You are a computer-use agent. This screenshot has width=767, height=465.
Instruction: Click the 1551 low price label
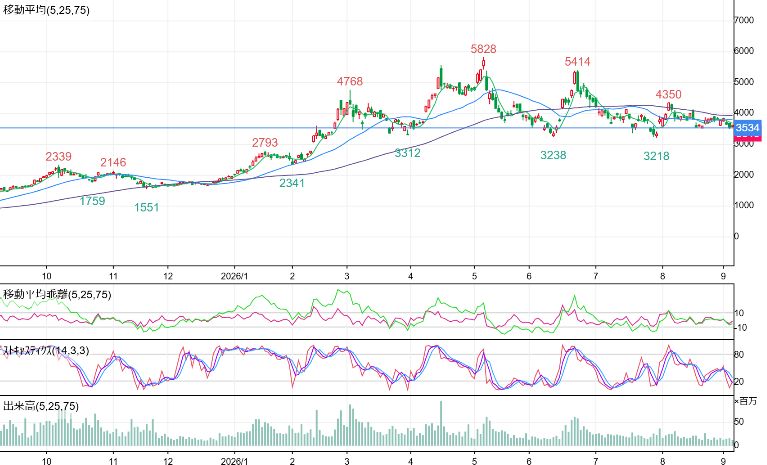pos(146,207)
